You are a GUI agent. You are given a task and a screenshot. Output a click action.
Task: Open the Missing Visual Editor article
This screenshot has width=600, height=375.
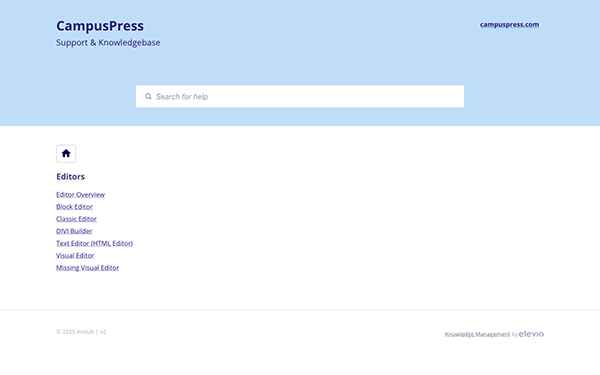click(x=87, y=268)
